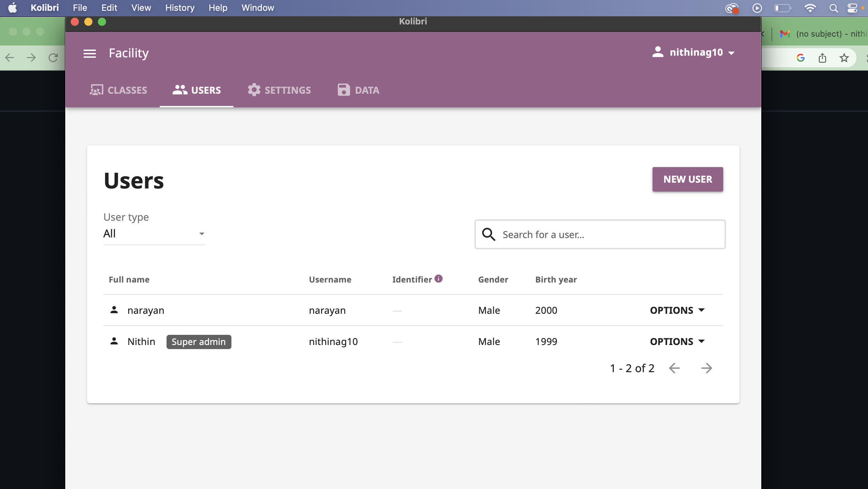Open OPTIONS for user Nithin
The width and height of the screenshot is (868, 489).
click(x=677, y=341)
